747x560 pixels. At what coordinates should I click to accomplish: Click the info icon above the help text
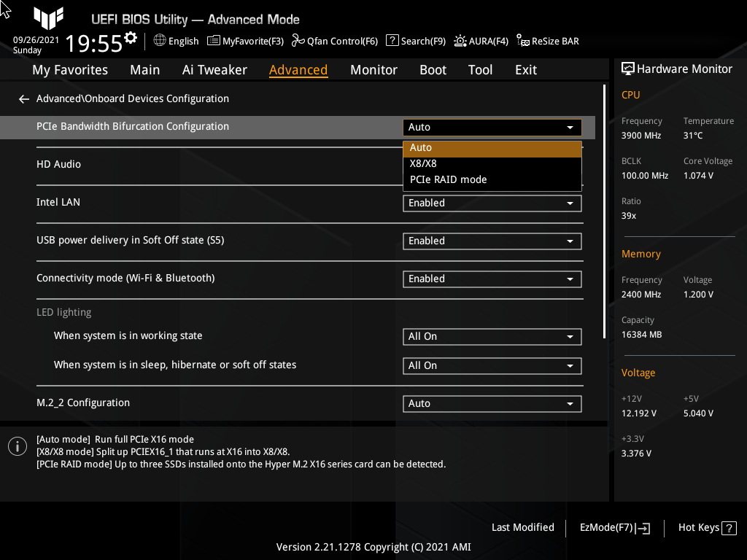[x=17, y=446]
